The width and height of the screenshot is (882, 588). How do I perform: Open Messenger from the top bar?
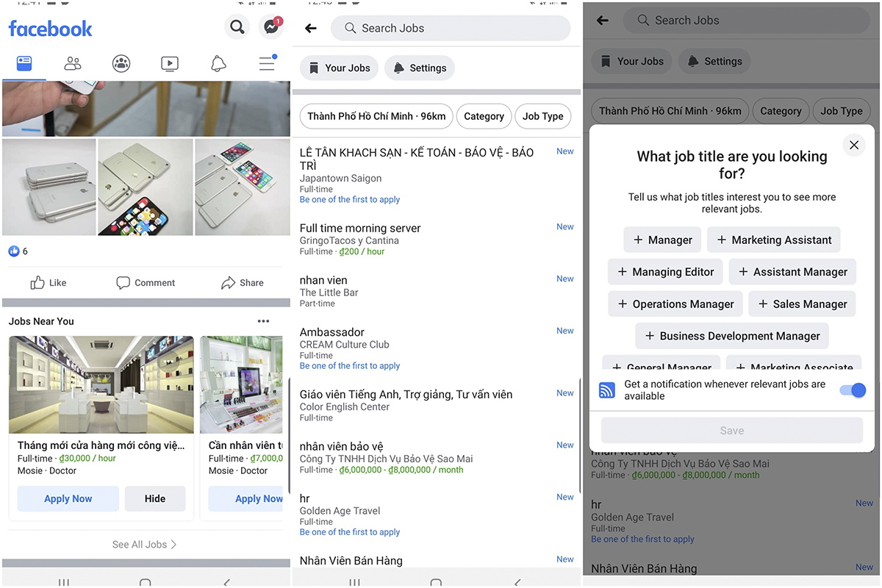(271, 26)
